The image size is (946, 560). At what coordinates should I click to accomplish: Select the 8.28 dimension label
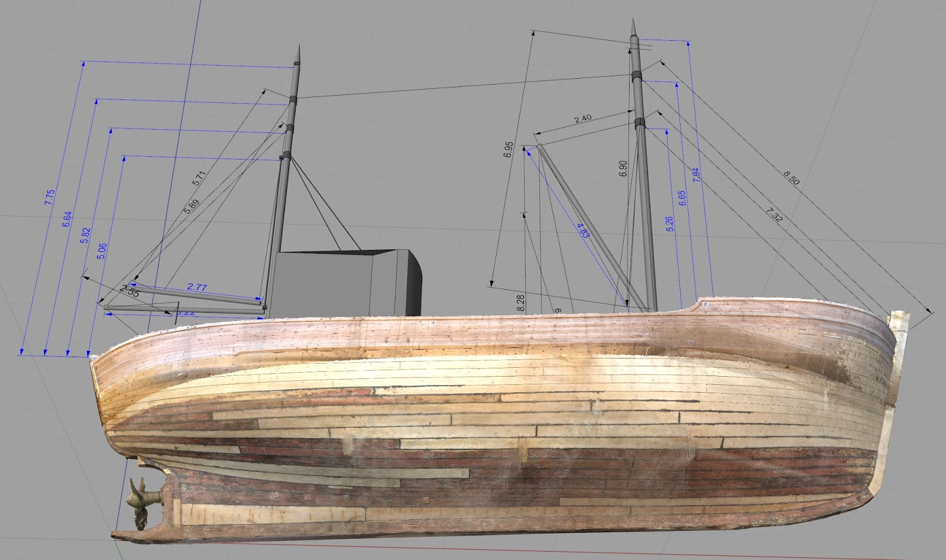point(521,303)
